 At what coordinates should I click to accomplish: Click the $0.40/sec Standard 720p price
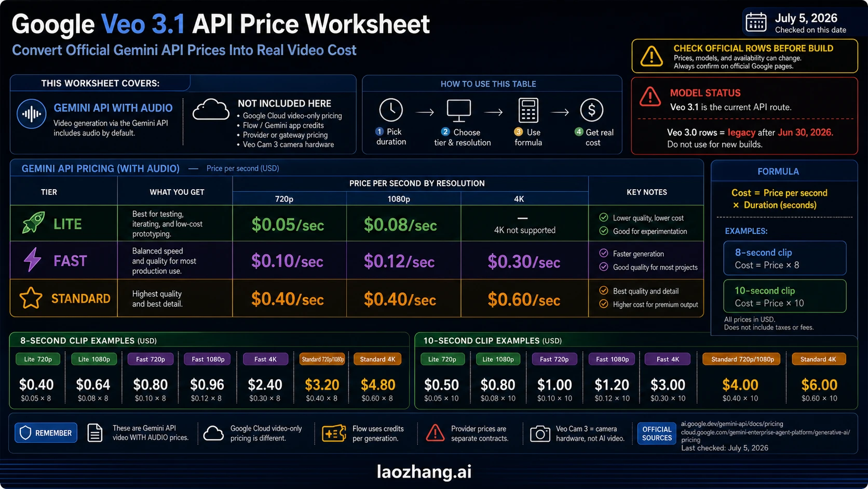pos(288,299)
